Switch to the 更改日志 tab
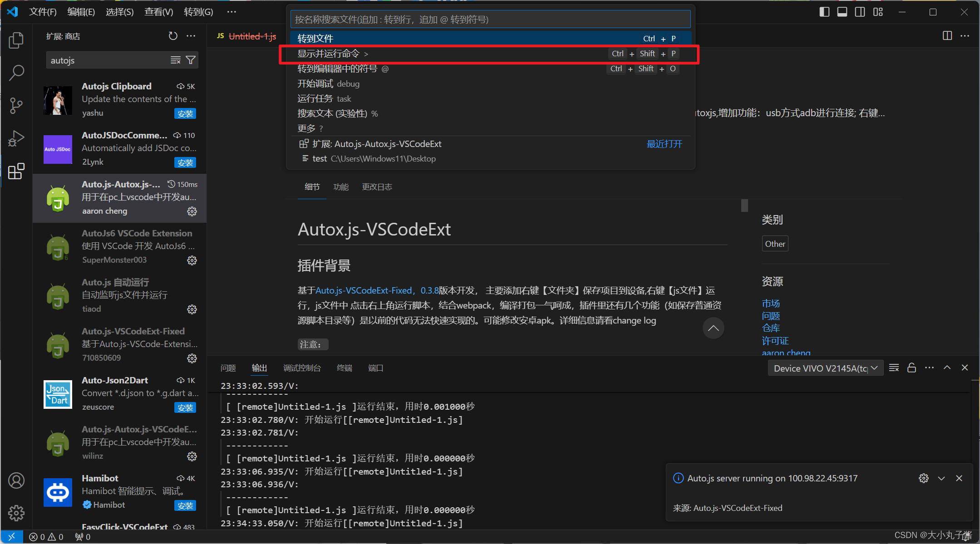 click(x=377, y=186)
